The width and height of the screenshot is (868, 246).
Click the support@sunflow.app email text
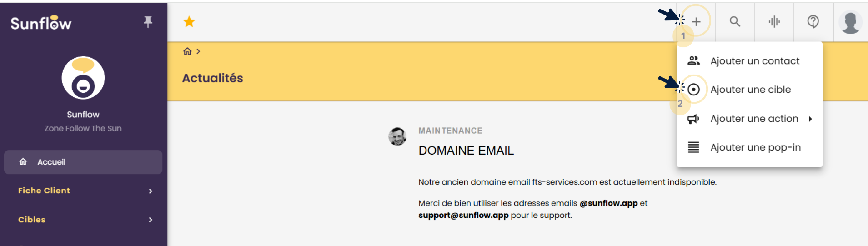point(463,215)
